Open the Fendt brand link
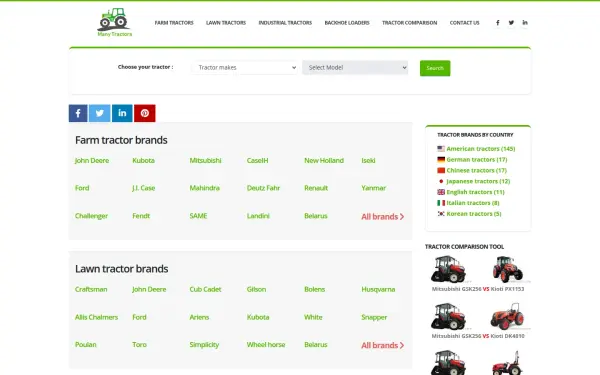 tap(141, 216)
